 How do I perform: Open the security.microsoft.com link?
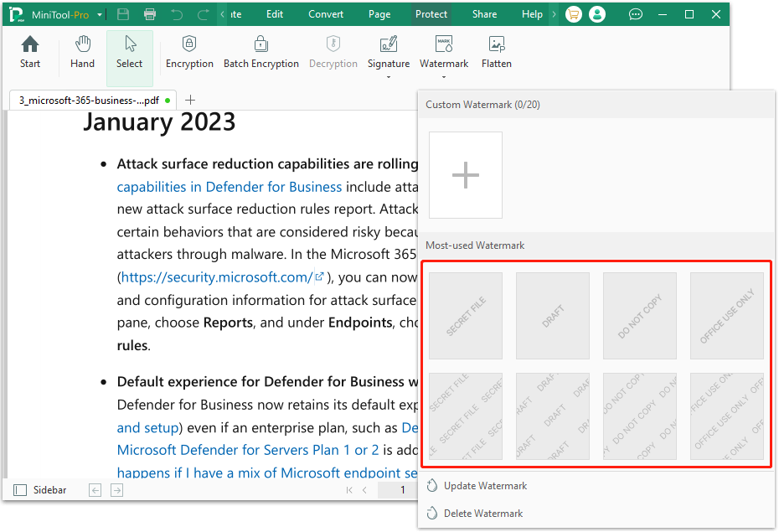click(x=217, y=277)
